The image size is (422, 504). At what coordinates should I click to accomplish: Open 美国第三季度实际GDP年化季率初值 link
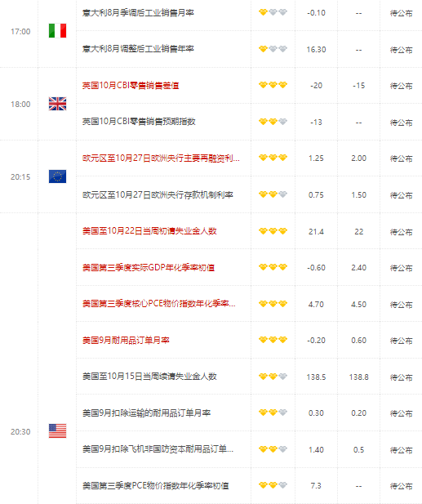(149, 267)
